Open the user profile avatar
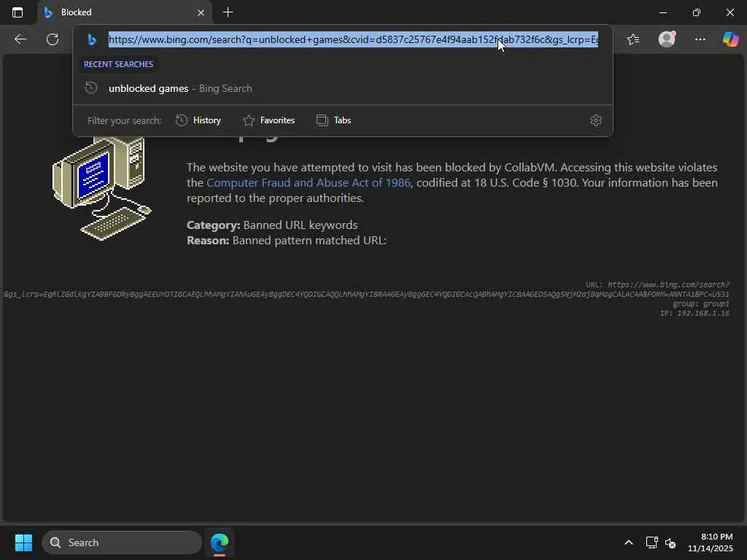This screenshot has width=747, height=560. [667, 39]
